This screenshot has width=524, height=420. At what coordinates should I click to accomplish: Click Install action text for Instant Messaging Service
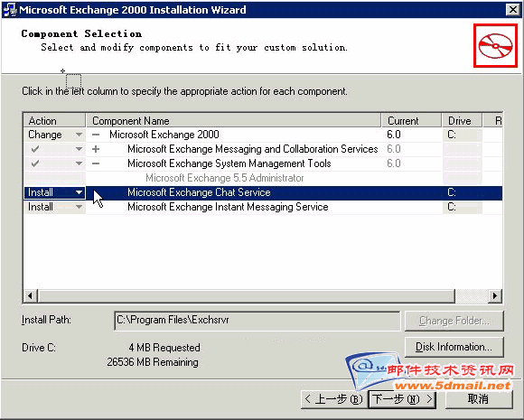coord(41,207)
